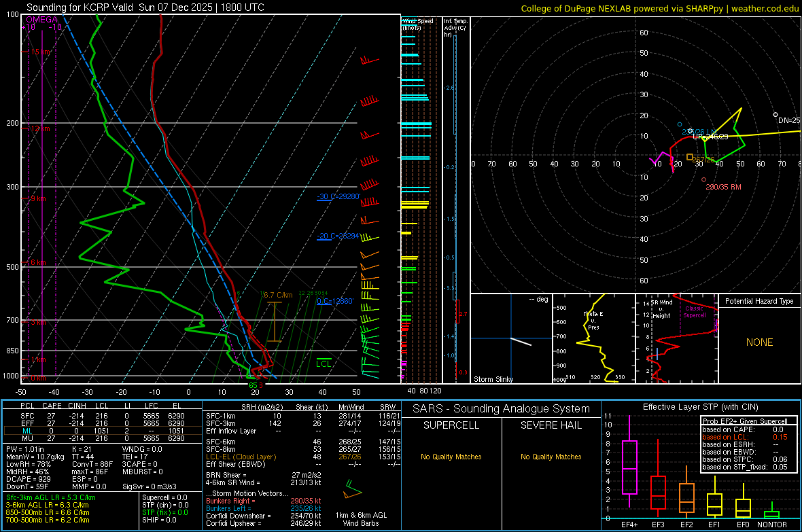Click the 'SFC-1km' shear row
Image resolution: width=802 pixels, height=532 pixels.
tap(302, 416)
